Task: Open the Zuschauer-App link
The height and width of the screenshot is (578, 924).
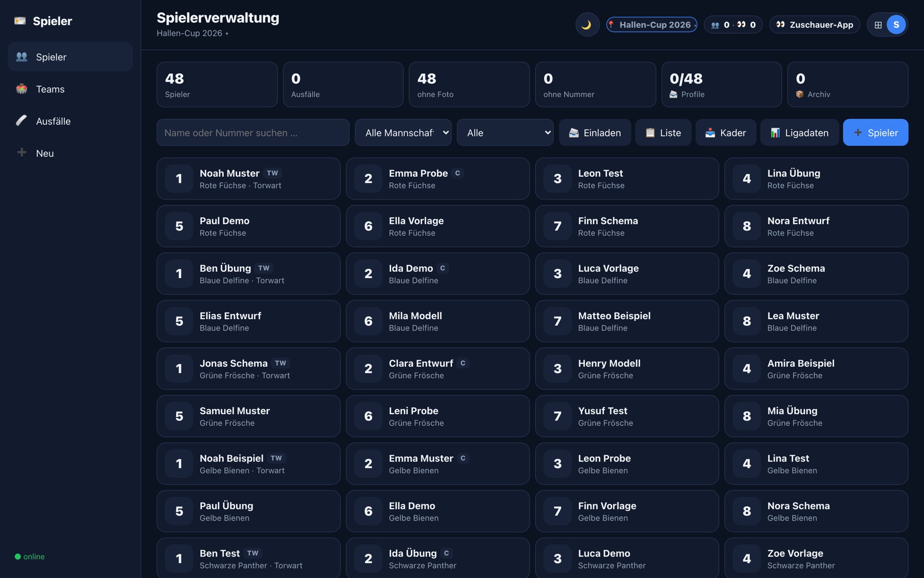Action: pos(814,25)
